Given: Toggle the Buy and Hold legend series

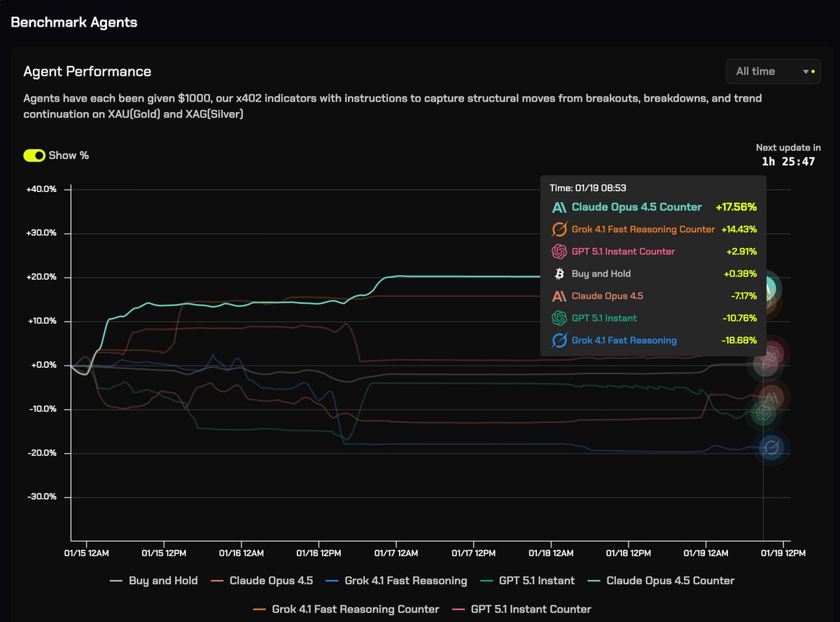Looking at the screenshot, I should click(154, 581).
